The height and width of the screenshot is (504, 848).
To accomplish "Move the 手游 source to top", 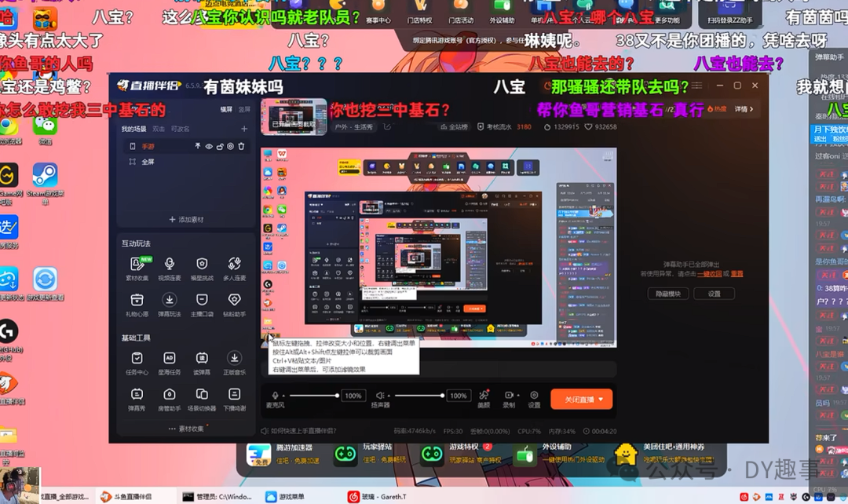I will [198, 147].
